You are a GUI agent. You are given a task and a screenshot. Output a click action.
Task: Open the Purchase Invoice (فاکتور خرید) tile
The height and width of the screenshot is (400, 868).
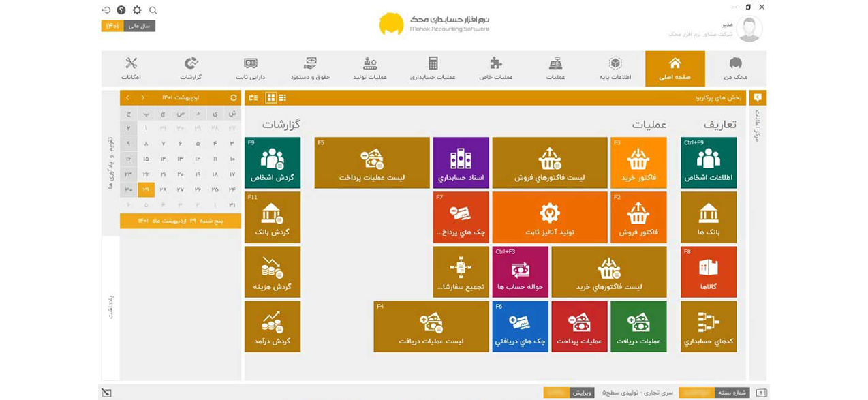(638, 163)
